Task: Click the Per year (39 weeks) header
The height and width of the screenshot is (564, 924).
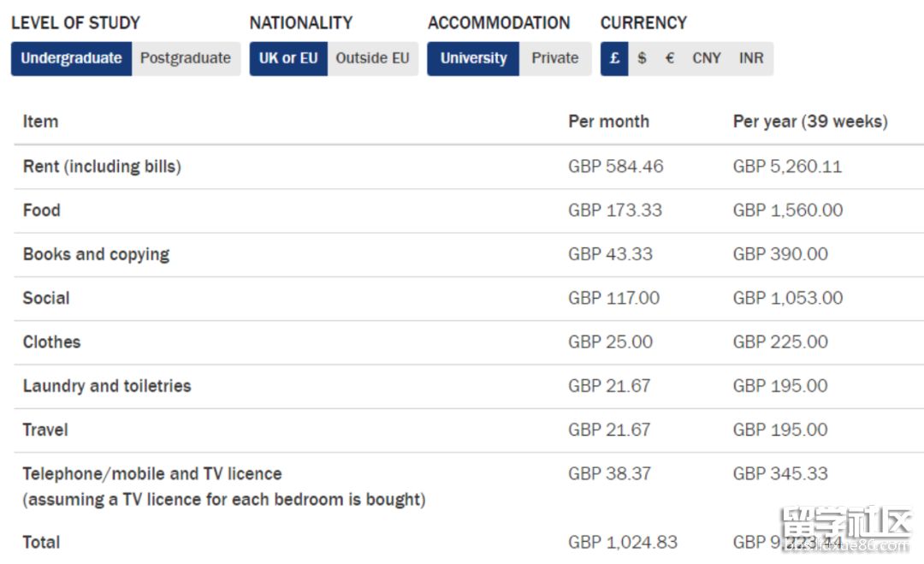Action: click(x=810, y=122)
